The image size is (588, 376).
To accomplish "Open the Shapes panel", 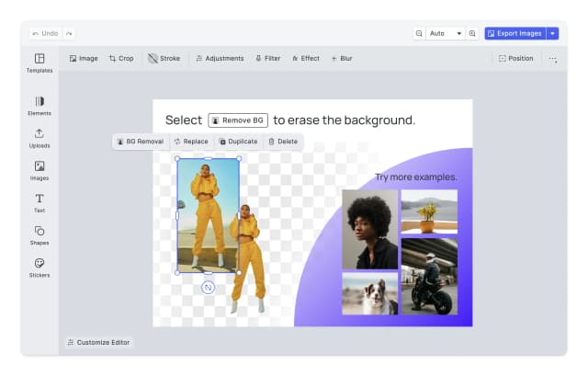I will pyautogui.click(x=40, y=235).
